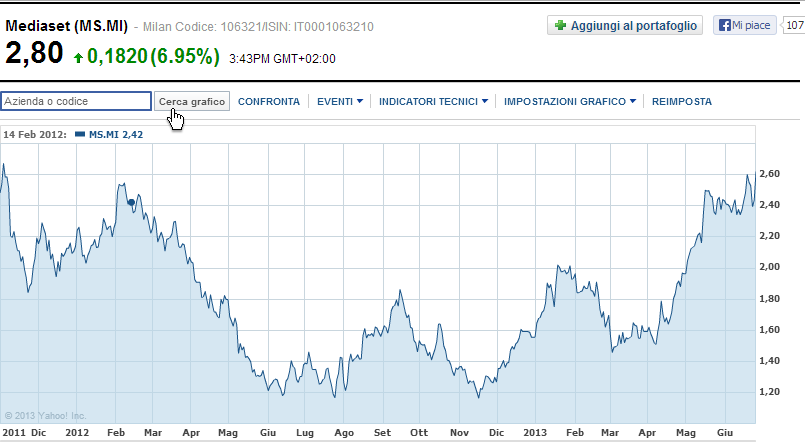Click the Facebook logo icon
This screenshot has width=805, height=442.
pyautogui.click(x=722, y=26)
